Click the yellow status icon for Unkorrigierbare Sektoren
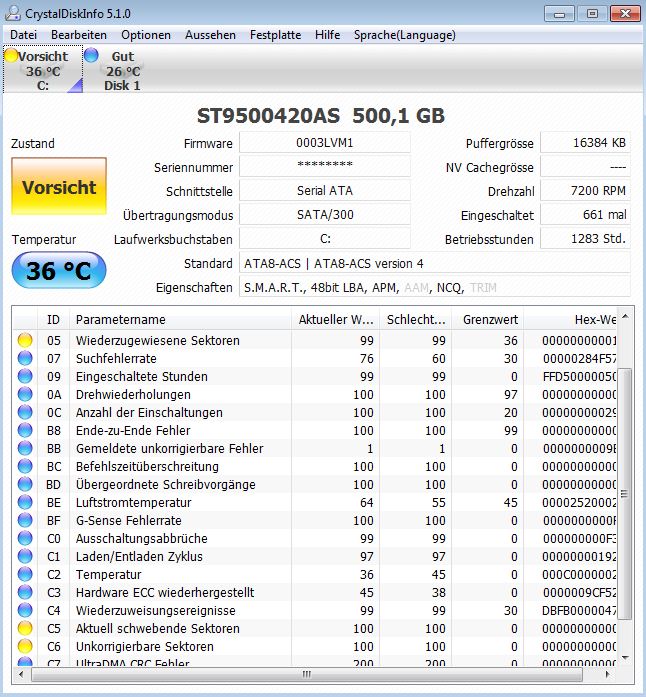Image resolution: width=646 pixels, height=697 pixels. pyautogui.click(x=25, y=646)
